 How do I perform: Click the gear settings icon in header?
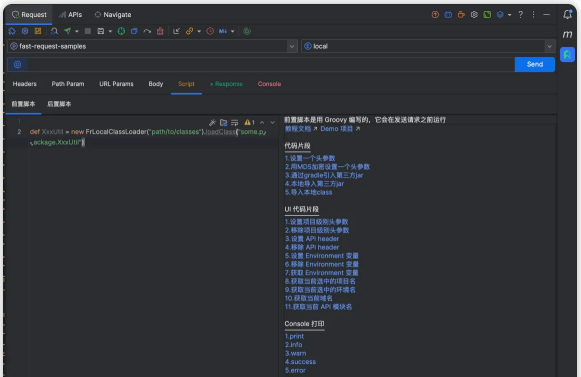(x=474, y=14)
